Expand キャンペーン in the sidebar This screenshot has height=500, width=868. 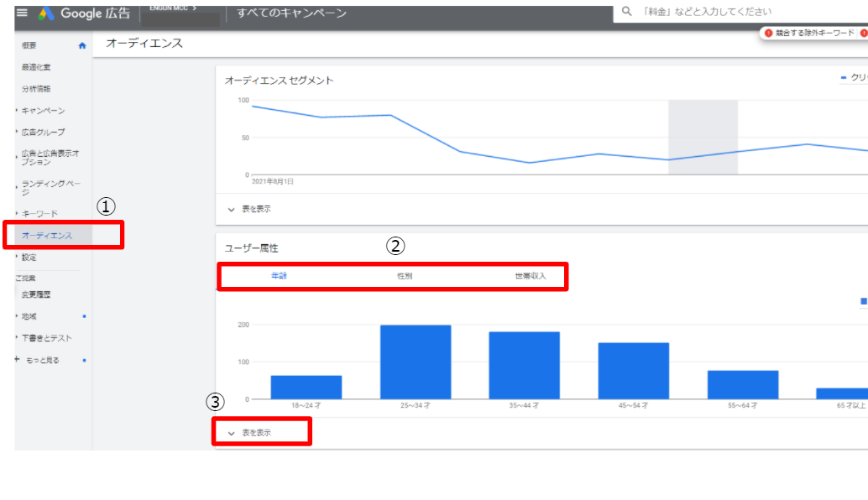pyautogui.click(x=43, y=111)
